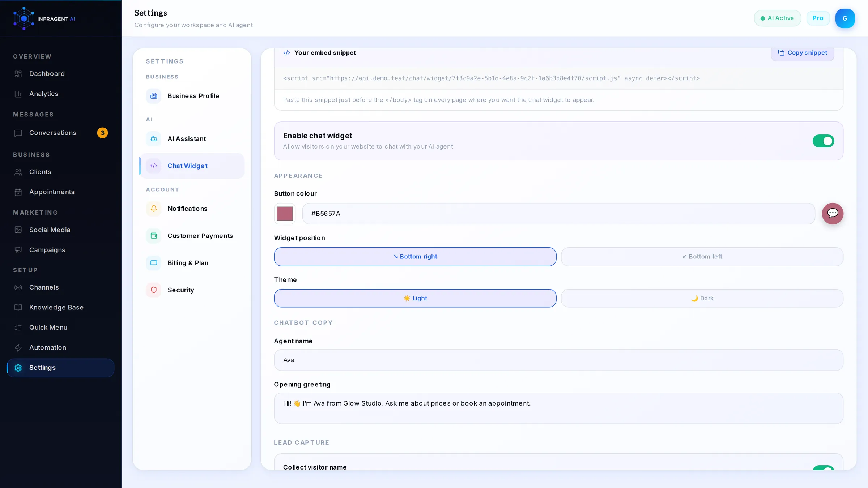This screenshot has height=488, width=868.
Task: Click the Billing & Plan card icon
Action: pyautogui.click(x=154, y=263)
